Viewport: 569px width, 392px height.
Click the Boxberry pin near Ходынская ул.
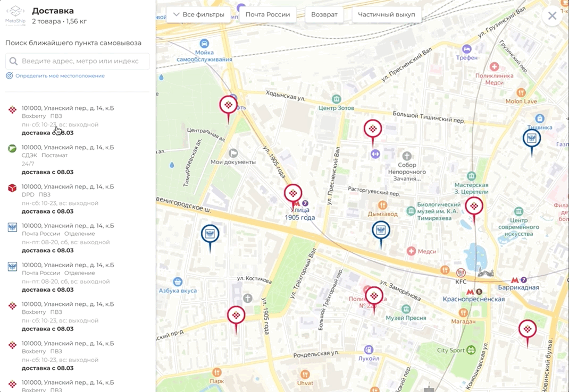click(228, 106)
